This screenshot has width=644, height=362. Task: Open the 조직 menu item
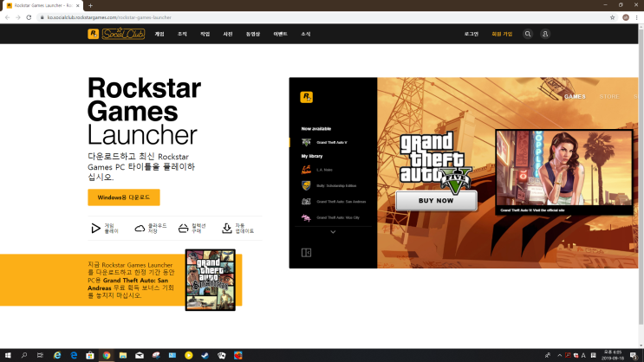(x=182, y=34)
